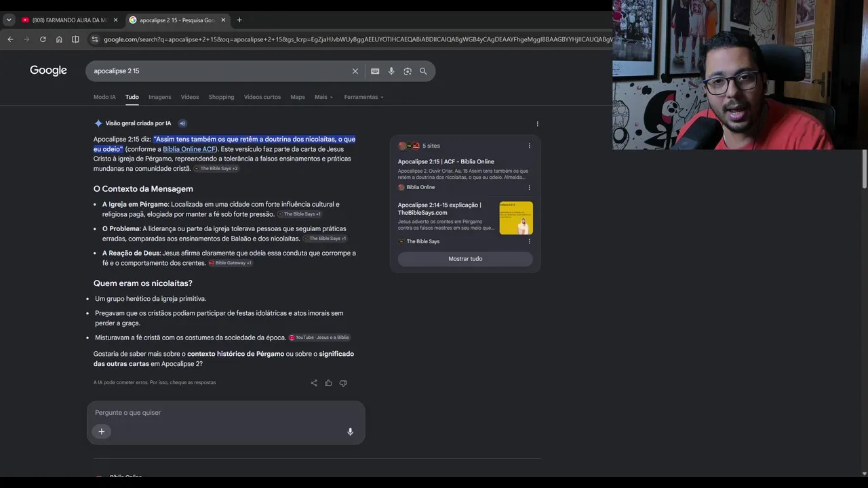Image resolution: width=868 pixels, height=488 pixels.
Task: Give the AI overview a thumbs down
Action: [x=343, y=383]
